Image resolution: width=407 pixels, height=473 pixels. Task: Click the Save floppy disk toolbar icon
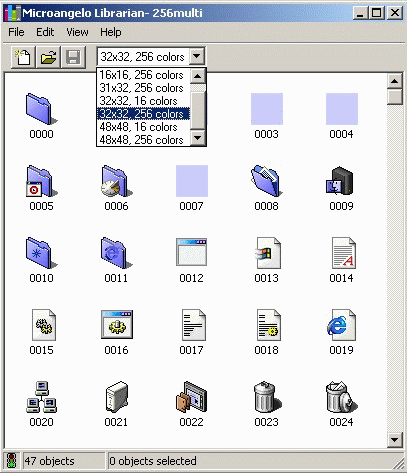pos(73,57)
